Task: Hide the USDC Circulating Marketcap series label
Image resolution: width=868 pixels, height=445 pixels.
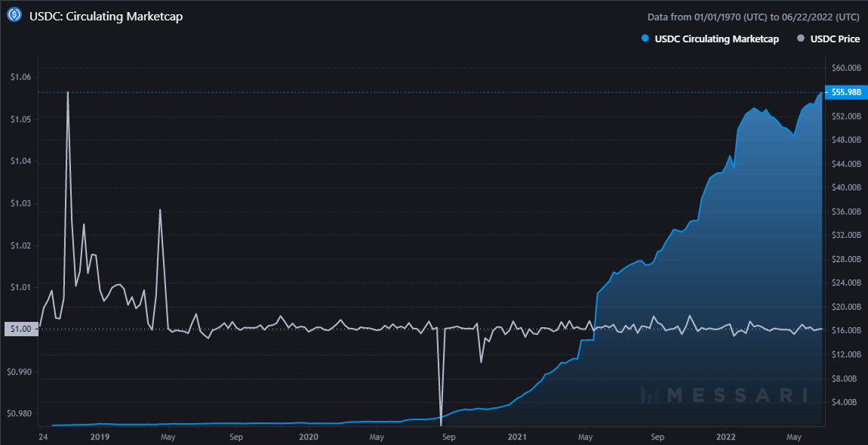Action: tap(717, 39)
